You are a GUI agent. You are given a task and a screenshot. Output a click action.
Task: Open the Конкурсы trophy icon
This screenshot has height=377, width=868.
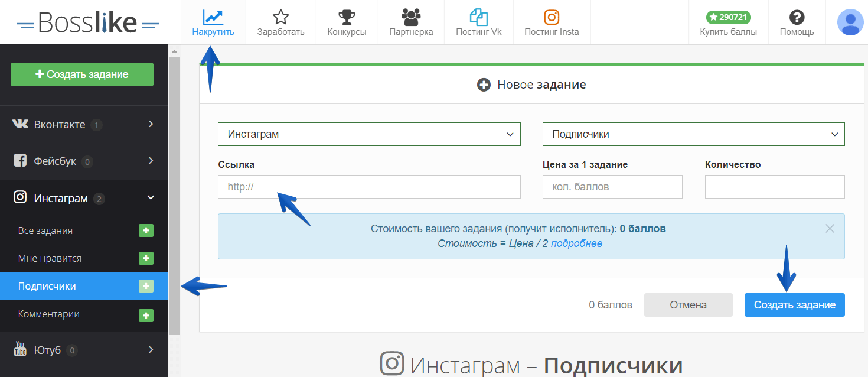tap(347, 16)
